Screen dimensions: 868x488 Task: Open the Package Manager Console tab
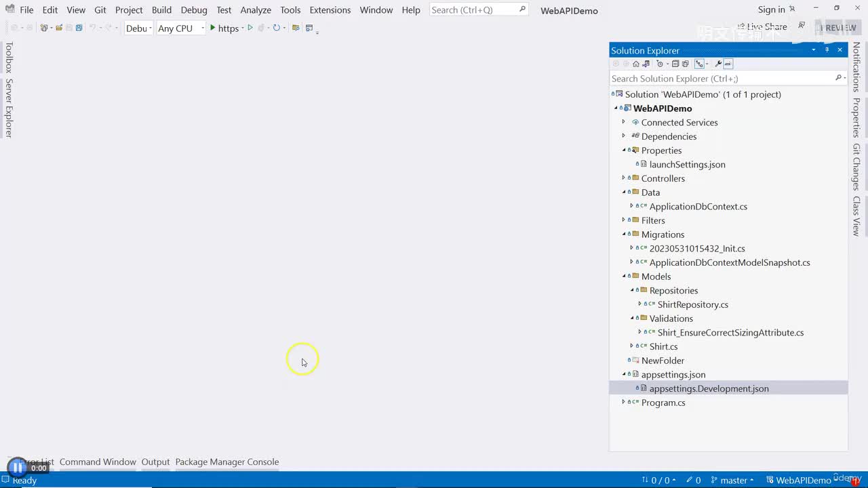pos(227,462)
